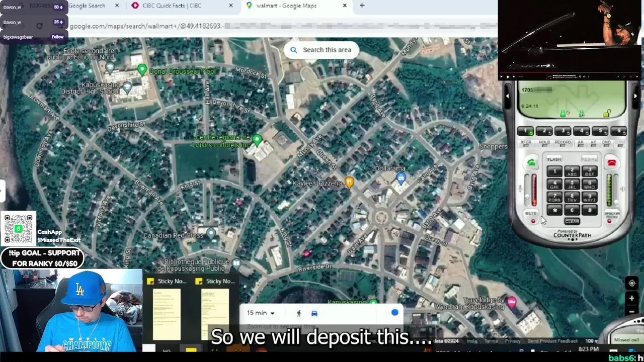644x362 pixels.
Task: Click the 8:23 PM taskbar clock
Action: (x=588, y=349)
